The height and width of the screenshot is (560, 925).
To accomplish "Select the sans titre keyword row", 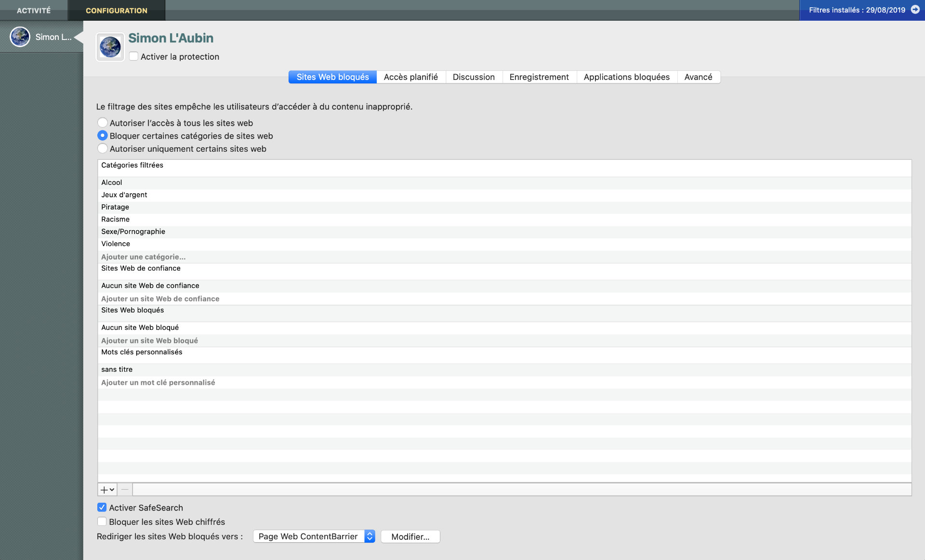I will point(504,370).
